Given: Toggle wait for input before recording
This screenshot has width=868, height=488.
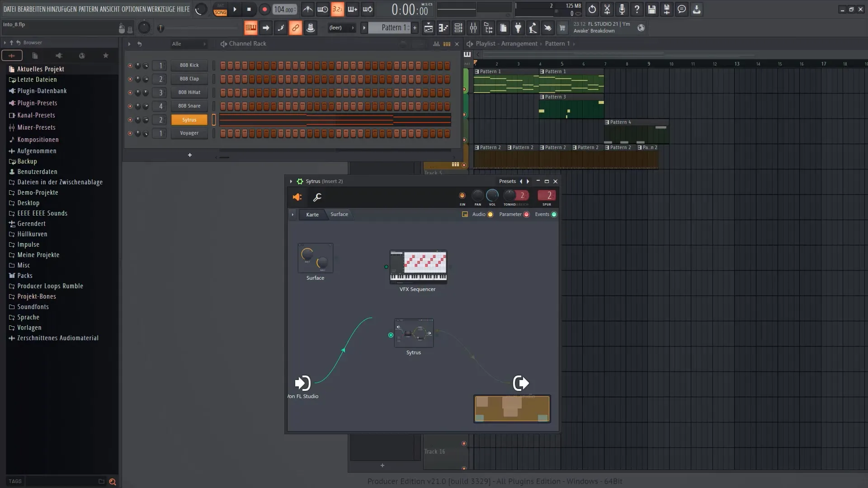Looking at the screenshot, I should pos(323,9).
